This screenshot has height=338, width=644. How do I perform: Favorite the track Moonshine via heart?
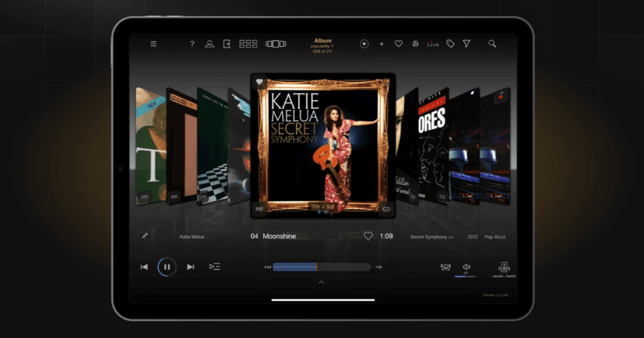368,236
